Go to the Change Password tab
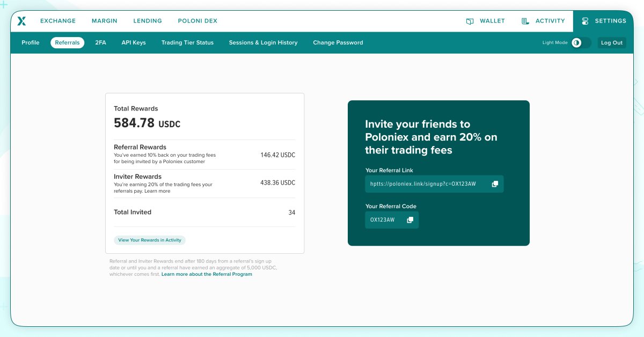The height and width of the screenshot is (337, 644). click(338, 42)
